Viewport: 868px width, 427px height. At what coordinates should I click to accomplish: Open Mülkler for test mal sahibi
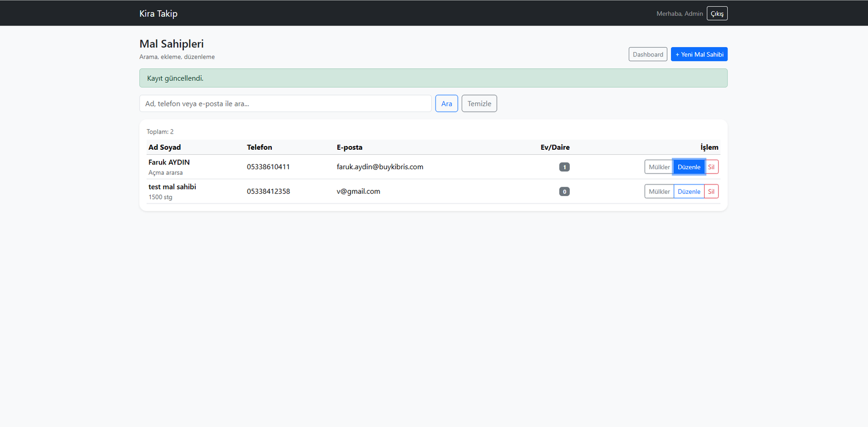(659, 192)
